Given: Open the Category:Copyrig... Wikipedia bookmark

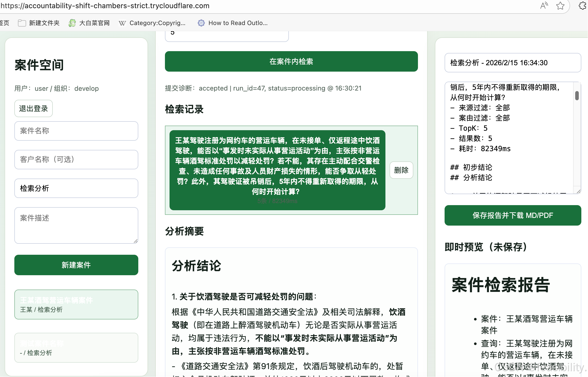Looking at the screenshot, I should click(152, 23).
